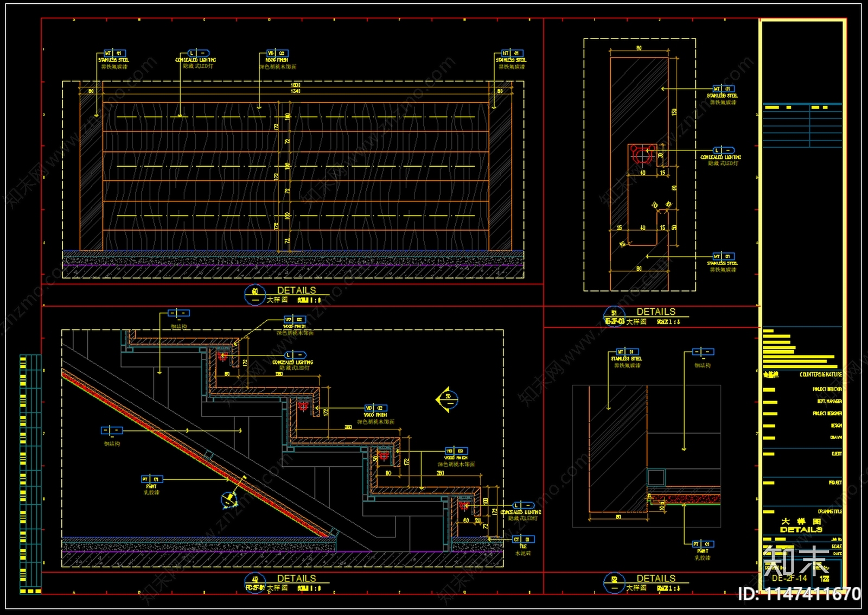Select the L concealed lighting tag above the elevation

coord(198,53)
